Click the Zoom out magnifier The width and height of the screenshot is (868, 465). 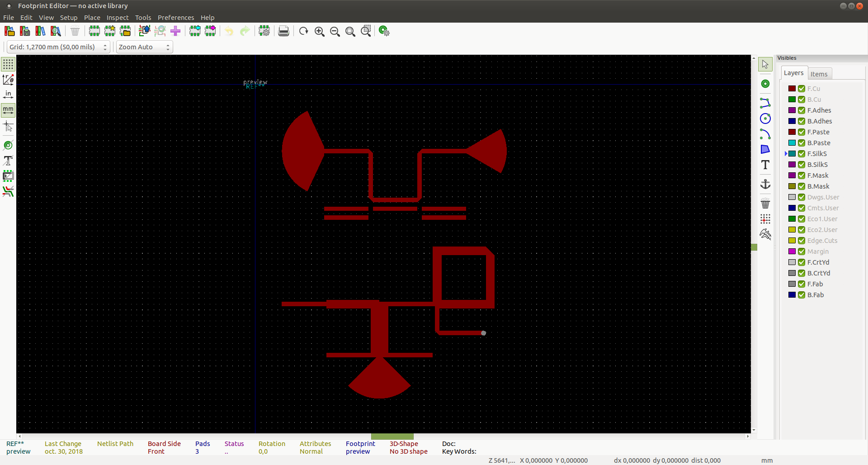[x=335, y=31]
